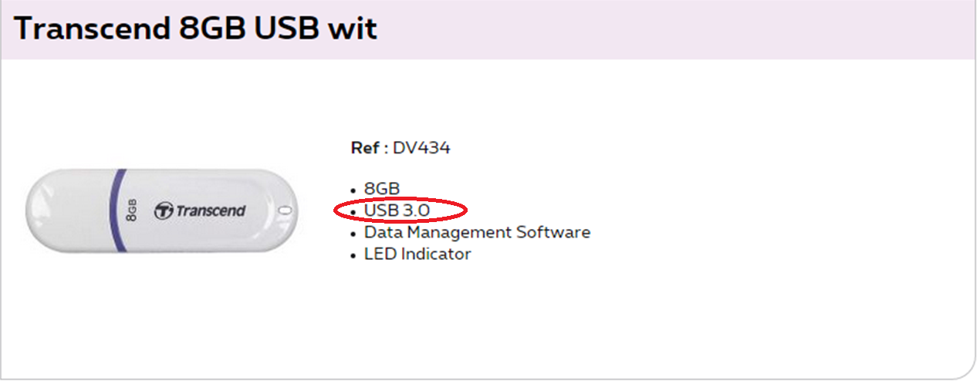Click the bullet before "USB 3.0"

pos(353,212)
